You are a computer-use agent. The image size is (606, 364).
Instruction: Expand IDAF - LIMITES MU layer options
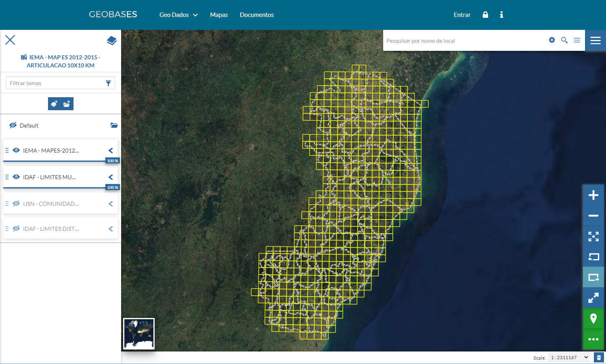111,177
